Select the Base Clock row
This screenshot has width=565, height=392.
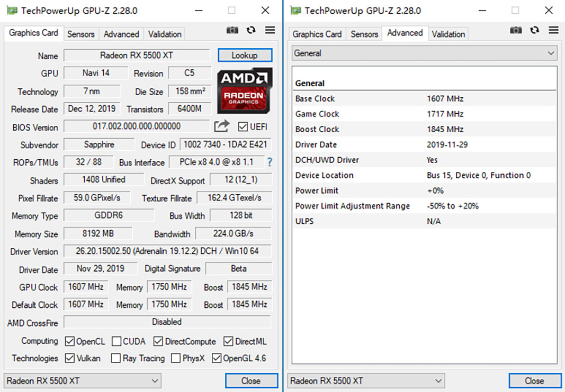coord(424,98)
